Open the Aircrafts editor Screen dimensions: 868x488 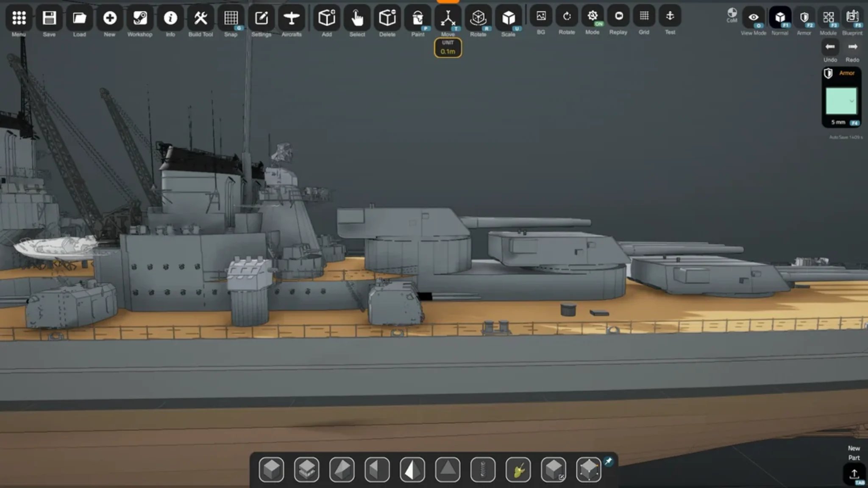coord(292,18)
